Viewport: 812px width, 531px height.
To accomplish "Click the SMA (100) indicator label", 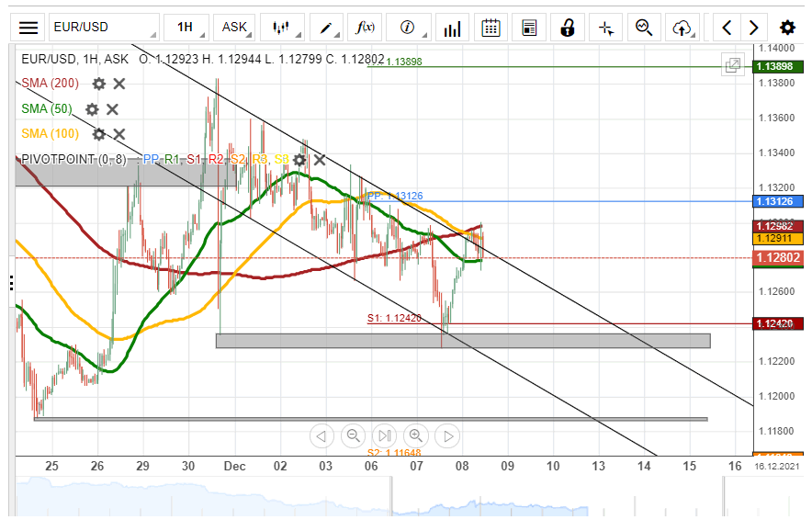I will click(50, 134).
